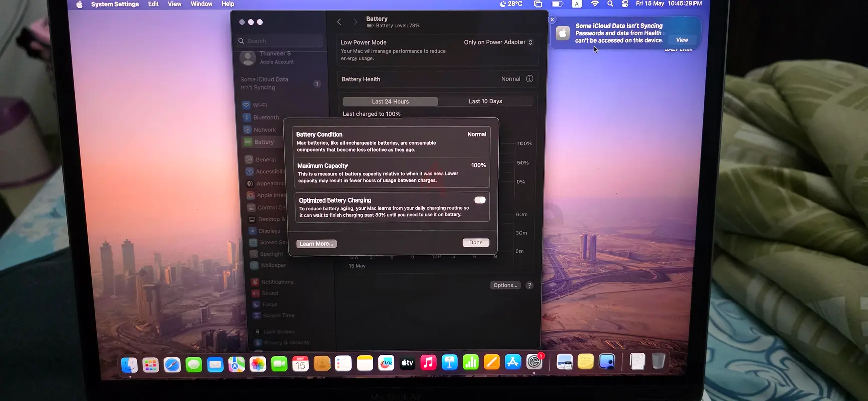
Task: Open the Safari icon in the dock
Action: tap(172, 364)
